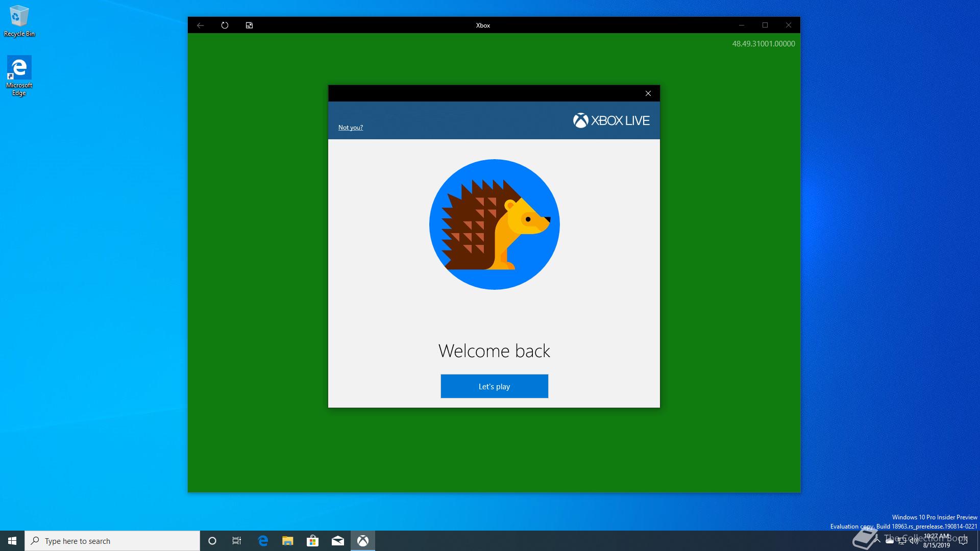Click the taskbar search box
The height and width of the screenshot is (551, 980).
112,541
